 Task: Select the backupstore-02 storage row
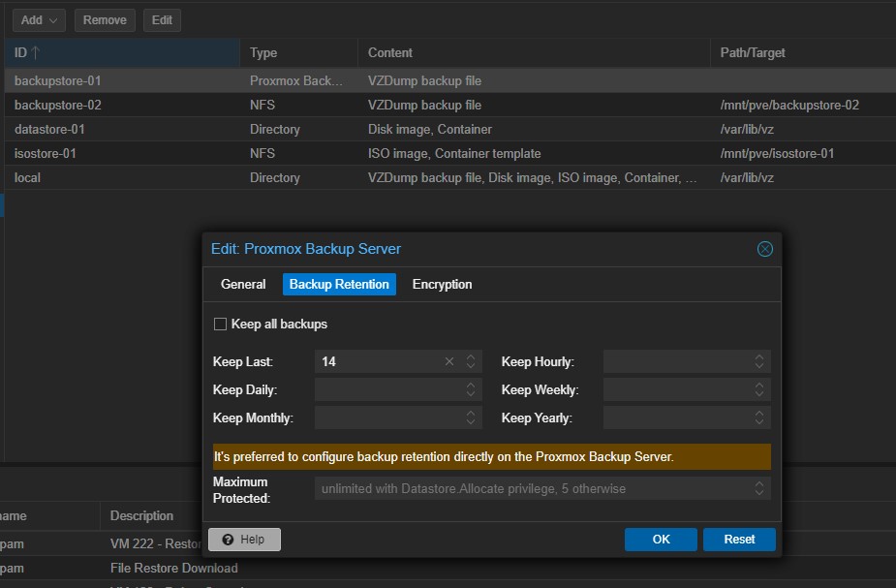58,105
